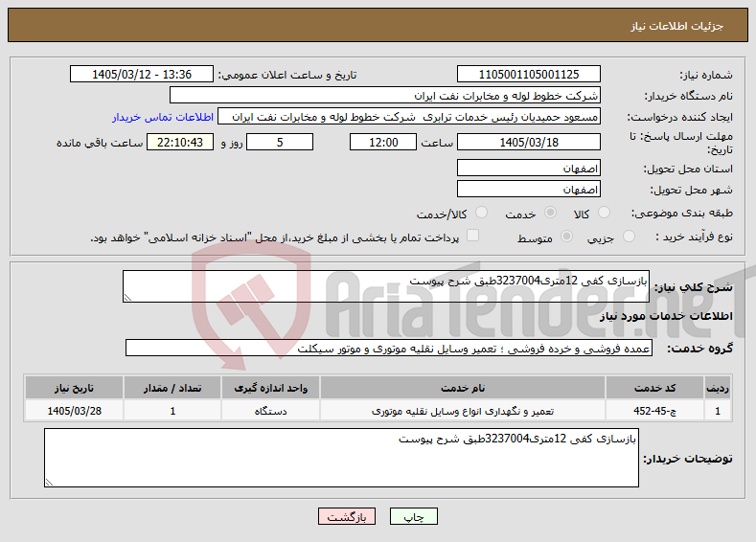The height and width of the screenshot is (542, 756).
Task: Click the واحد اندازه گیری column header
Action: coord(270,388)
